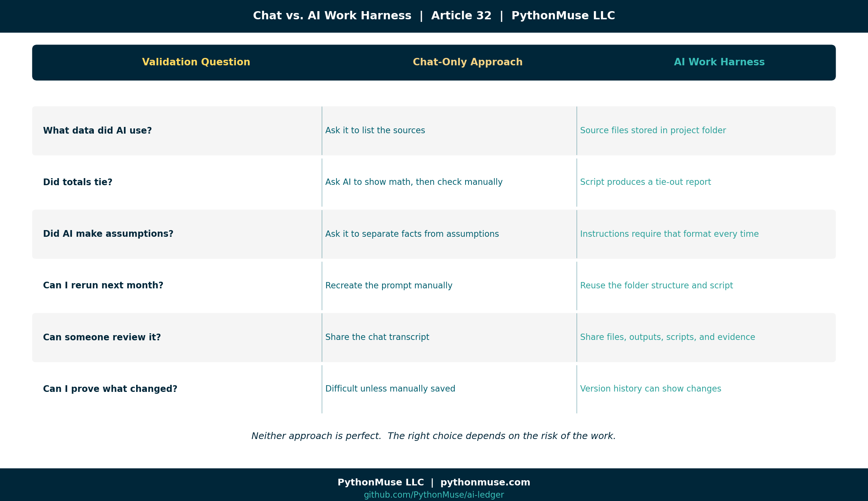Select 'Recreate the prompt manually' cell
Image resolution: width=868 pixels, height=501 pixels.
point(389,285)
